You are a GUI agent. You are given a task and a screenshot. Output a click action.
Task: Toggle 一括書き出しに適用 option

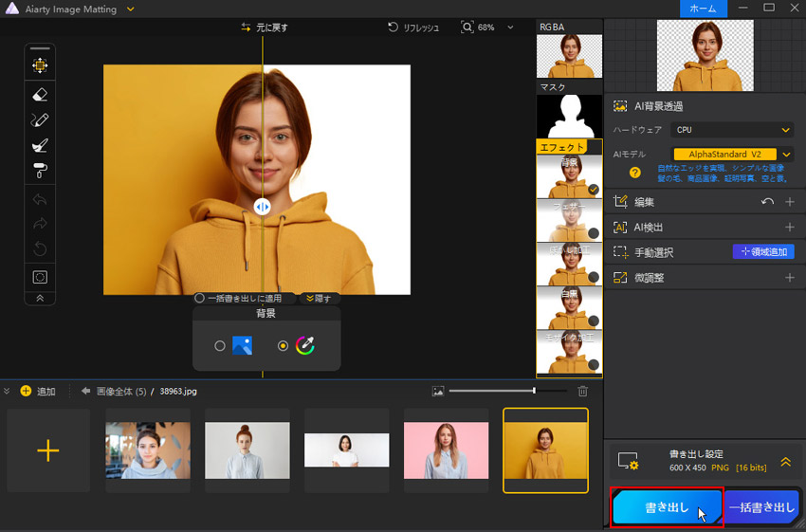pos(199,298)
